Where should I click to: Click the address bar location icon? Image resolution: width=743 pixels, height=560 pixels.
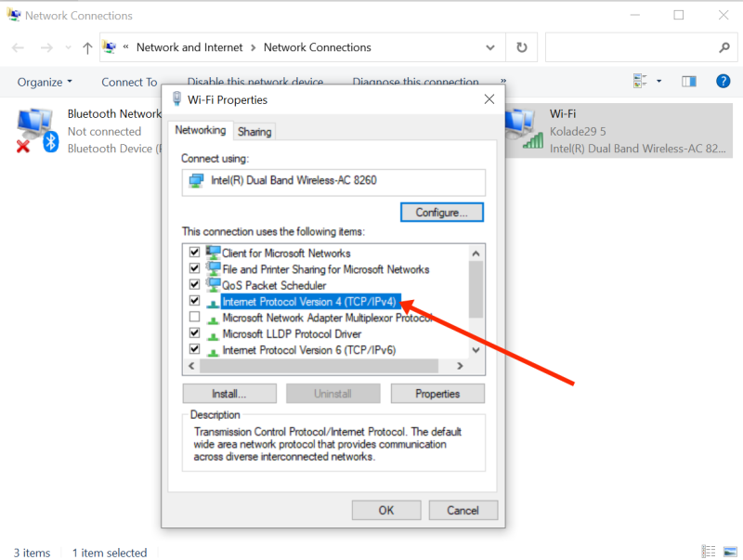pos(110,47)
